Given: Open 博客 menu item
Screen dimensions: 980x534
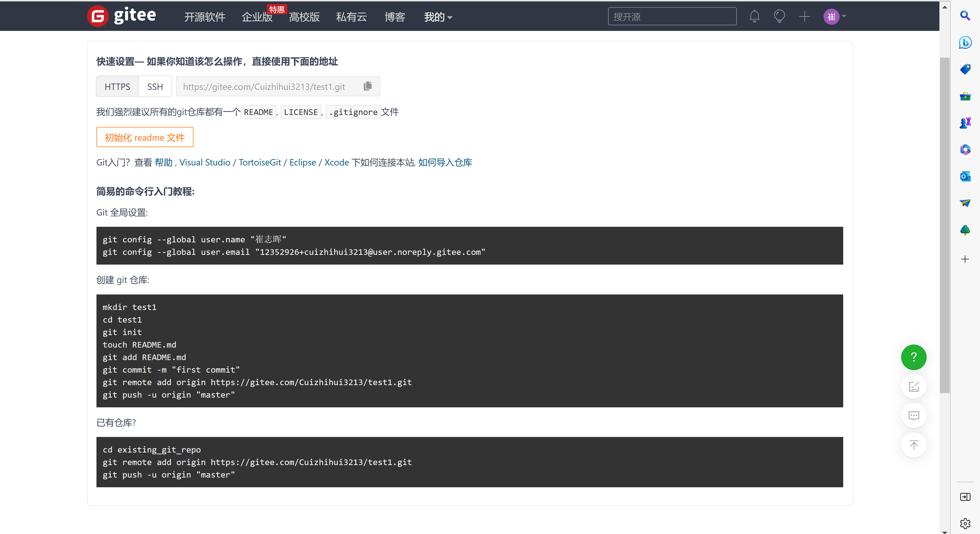Looking at the screenshot, I should click(x=395, y=17).
